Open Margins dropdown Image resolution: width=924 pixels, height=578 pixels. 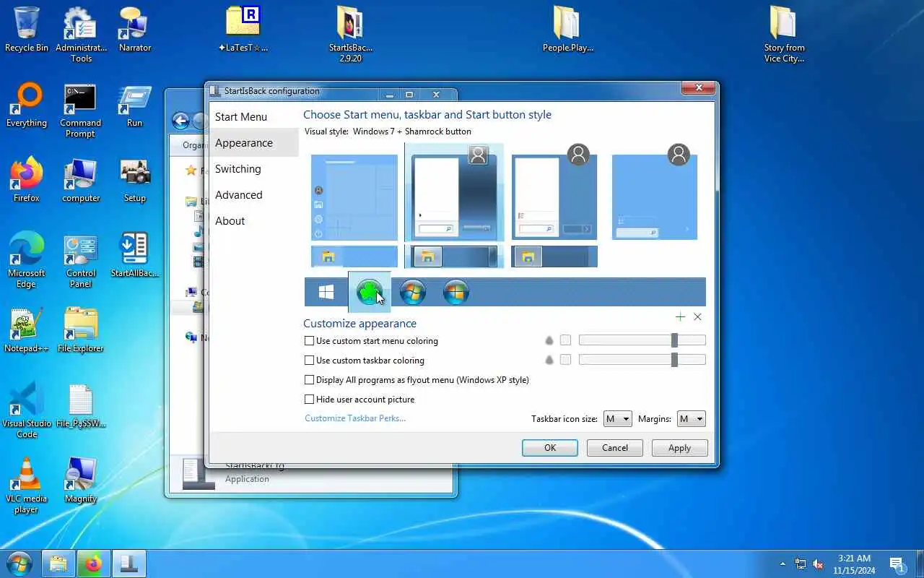click(x=691, y=419)
